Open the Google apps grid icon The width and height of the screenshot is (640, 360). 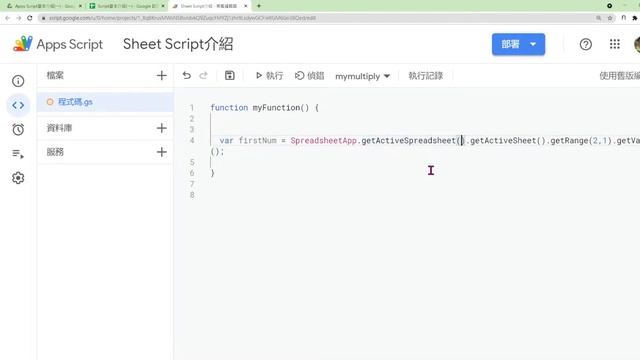click(615, 44)
